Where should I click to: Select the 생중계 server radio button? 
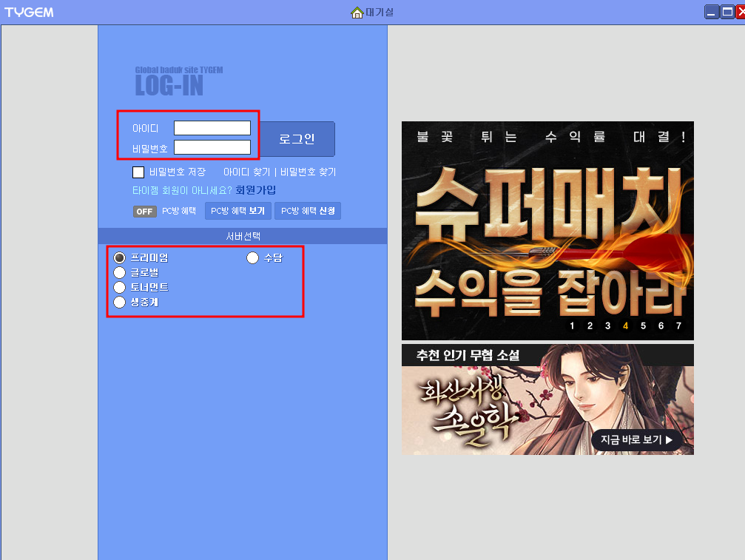point(119,302)
